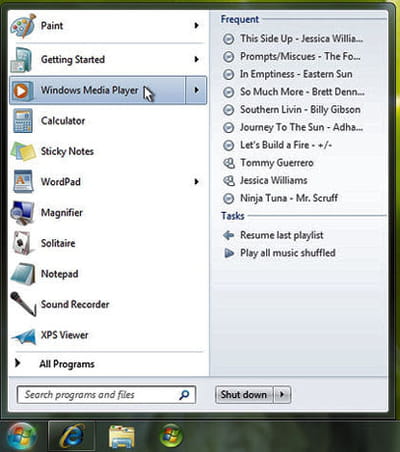Click the Magnifier label

(x=62, y=213)
